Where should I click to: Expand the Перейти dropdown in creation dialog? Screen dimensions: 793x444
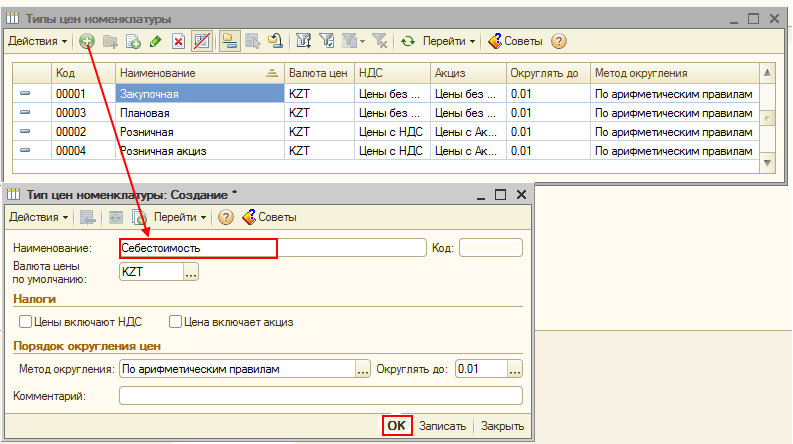tap(180, 217)
